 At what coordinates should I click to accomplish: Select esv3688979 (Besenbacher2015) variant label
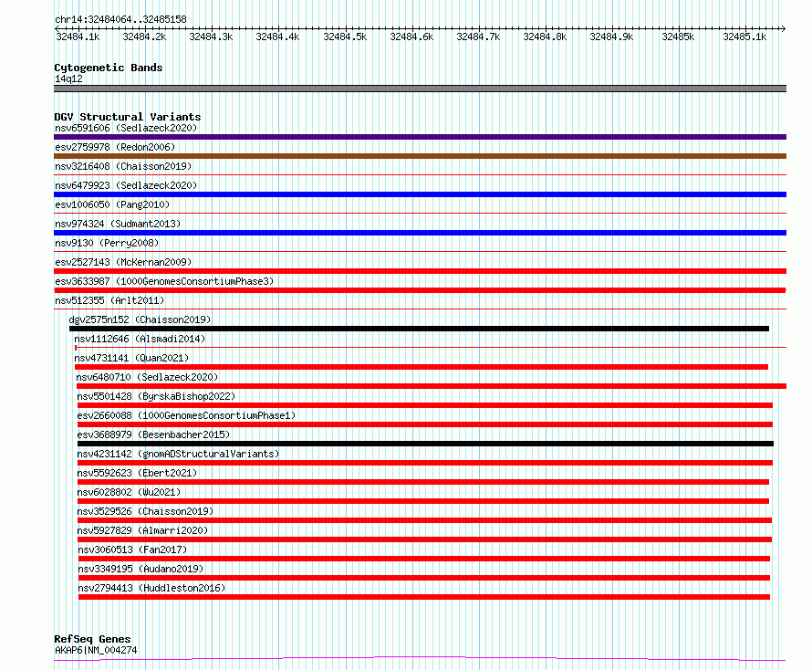(x=153, y=434)
